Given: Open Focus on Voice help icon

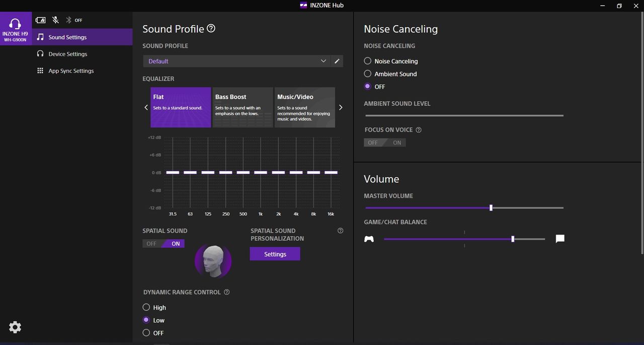Looking at the screenshot, I should [x=419, y=130].
